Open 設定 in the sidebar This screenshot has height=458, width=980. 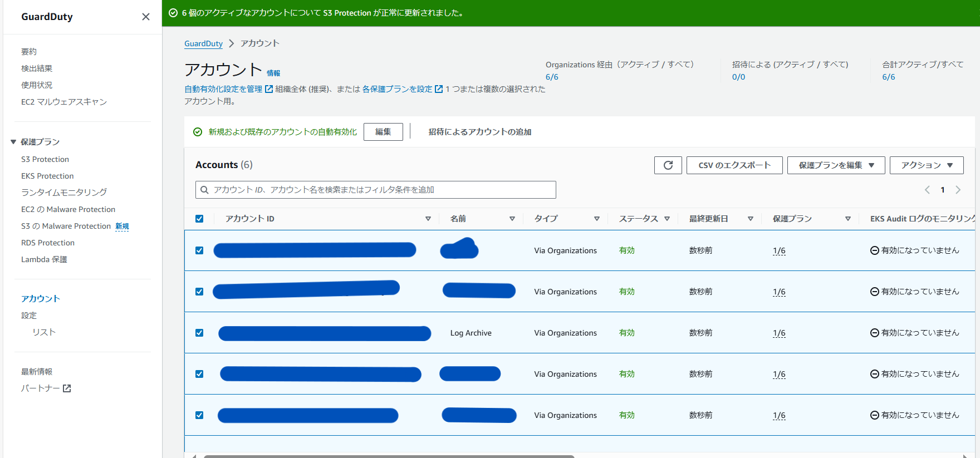click(x=29, y=316)
